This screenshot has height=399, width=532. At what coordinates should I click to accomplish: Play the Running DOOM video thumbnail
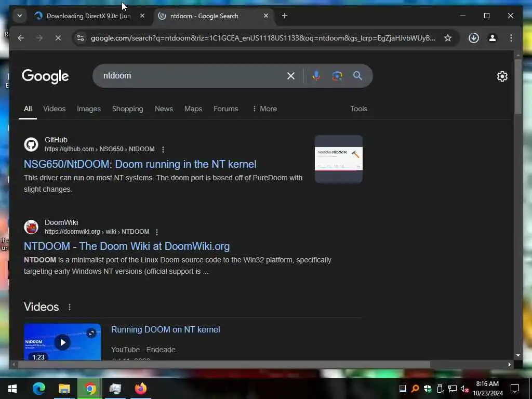[x=62, y=342]
